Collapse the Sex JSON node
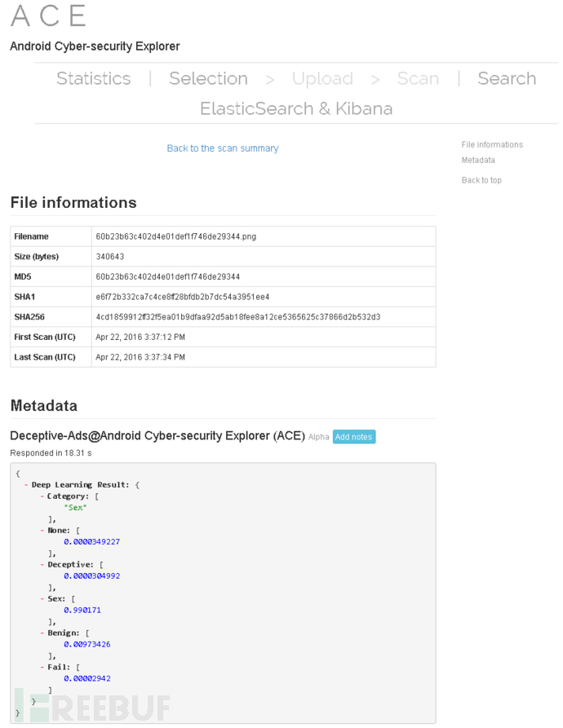This screenshot has width=563, height=728. tap(42, 599)
